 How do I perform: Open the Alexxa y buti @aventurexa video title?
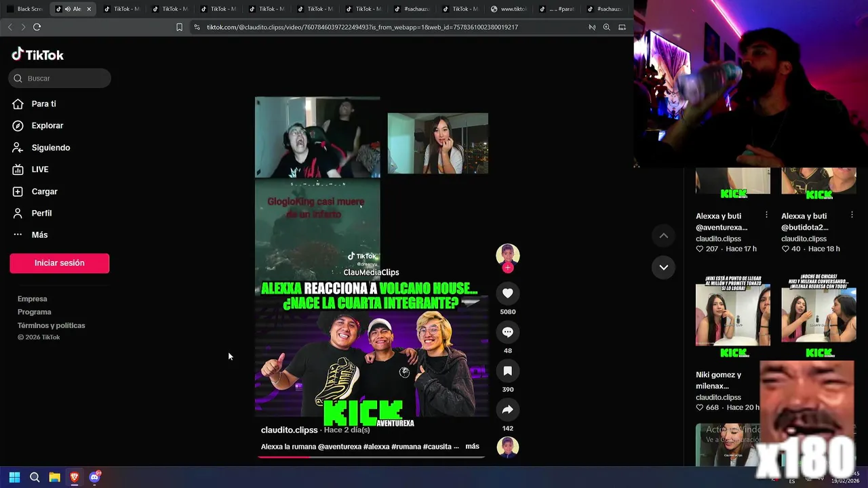point(723,222)
